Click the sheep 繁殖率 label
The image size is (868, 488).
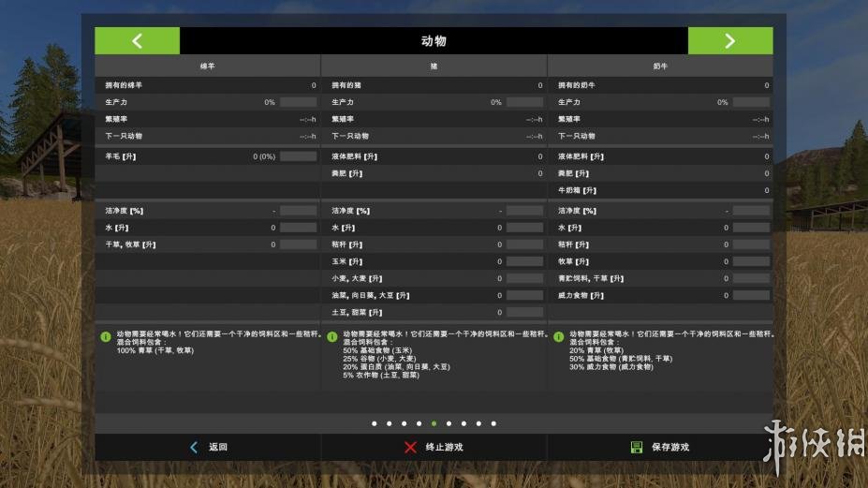click(116, 119)
